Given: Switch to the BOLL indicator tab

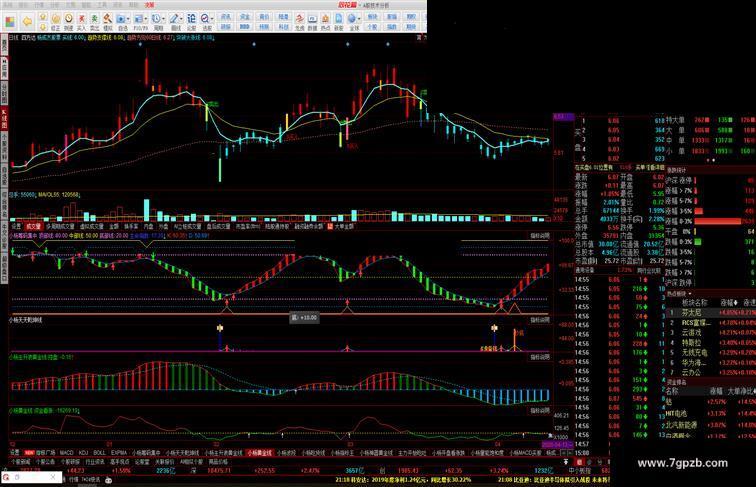Looking at the screenshot, I should coord(100,452).
